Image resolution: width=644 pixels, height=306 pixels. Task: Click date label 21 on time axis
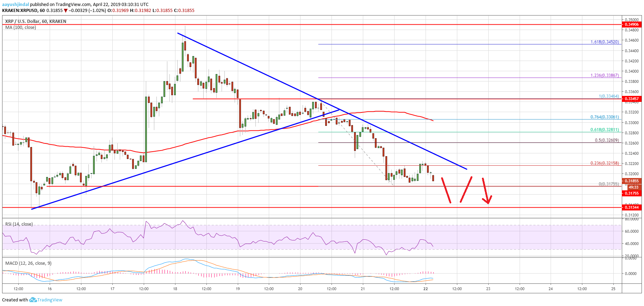(363, 289)
